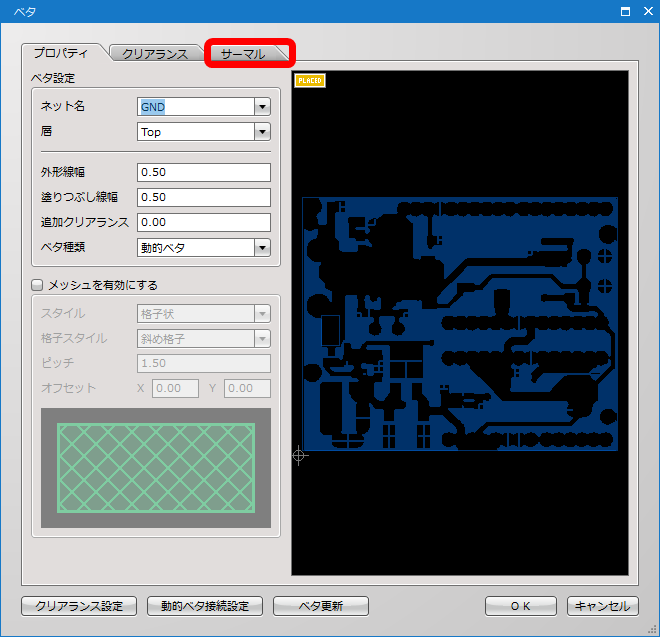Click the 外形線幅 input field
Viewport: 660px width, 637px height.
pyautogui.click(x=204, y=172)
